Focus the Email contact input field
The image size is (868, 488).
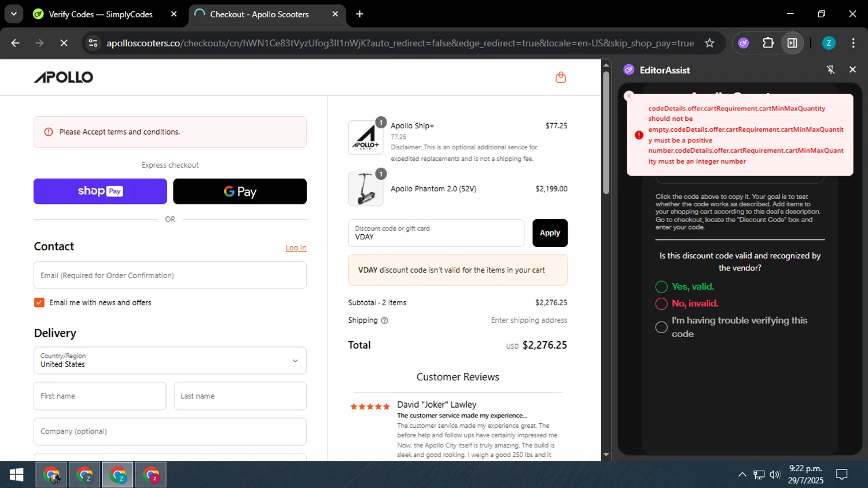(x=170, y=275)
